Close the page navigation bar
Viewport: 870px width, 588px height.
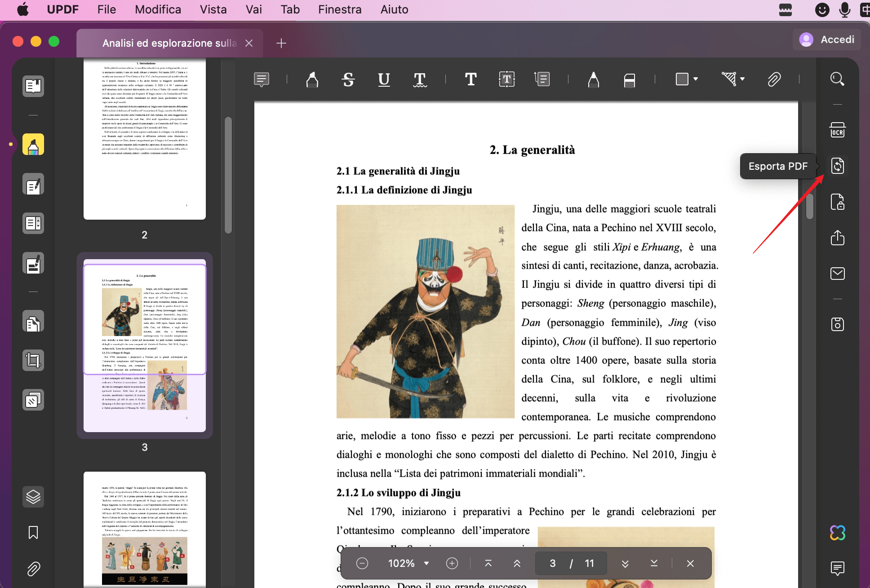pyautogui.click(x=690, y=563)
